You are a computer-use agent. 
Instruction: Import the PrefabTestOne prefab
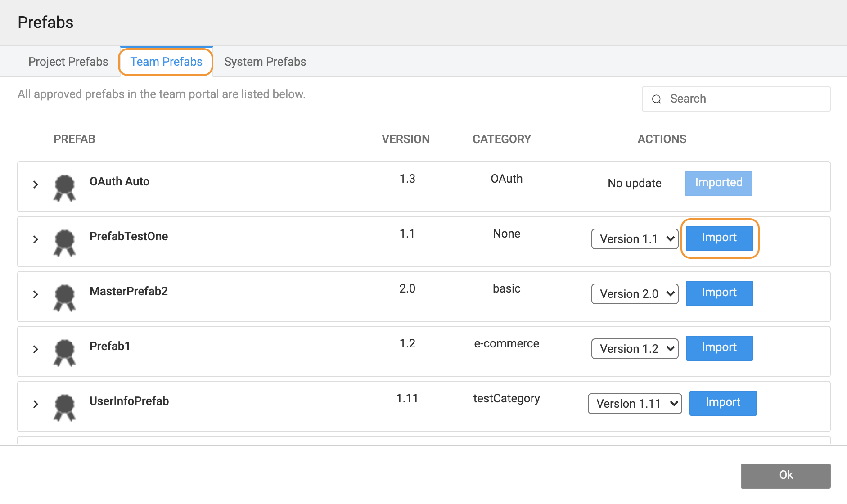tap(719, 238)
